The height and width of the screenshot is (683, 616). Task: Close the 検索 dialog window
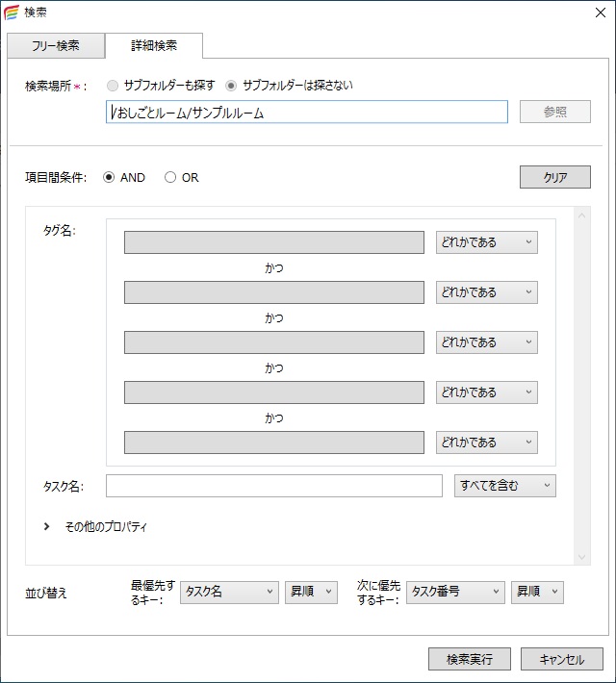(599, 13)
